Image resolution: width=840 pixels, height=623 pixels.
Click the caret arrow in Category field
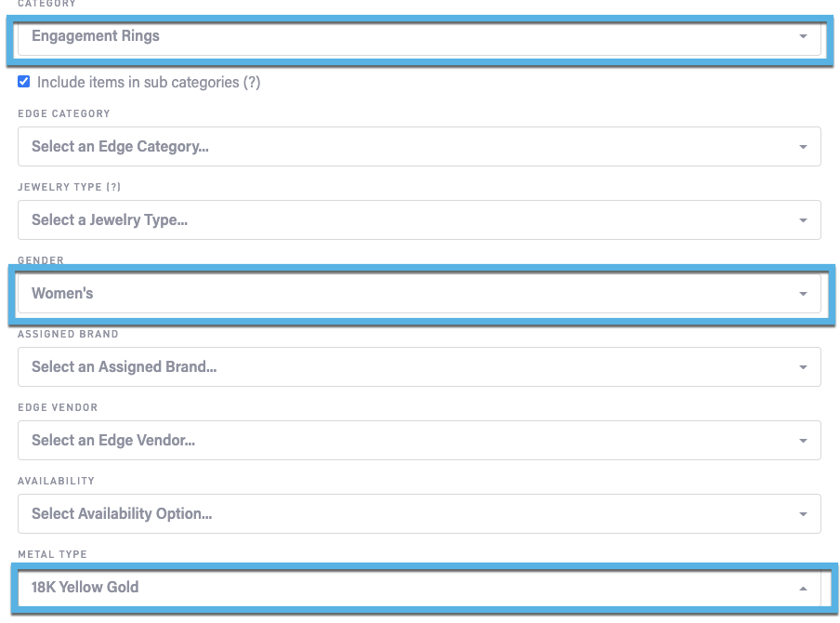pos(802,36)
